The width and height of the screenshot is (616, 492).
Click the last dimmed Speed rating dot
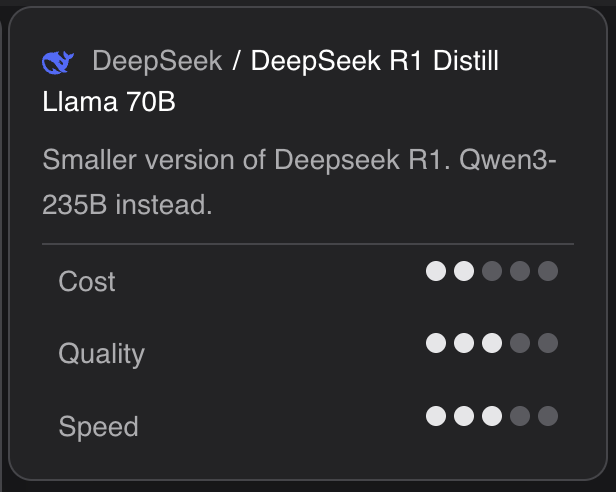548,416
